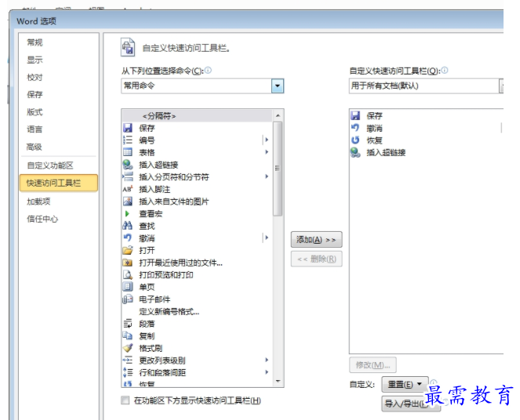This screenshot has height=420, width=520.
Task: Expand the 编号 submenu arrow
Action: [266, 140]
